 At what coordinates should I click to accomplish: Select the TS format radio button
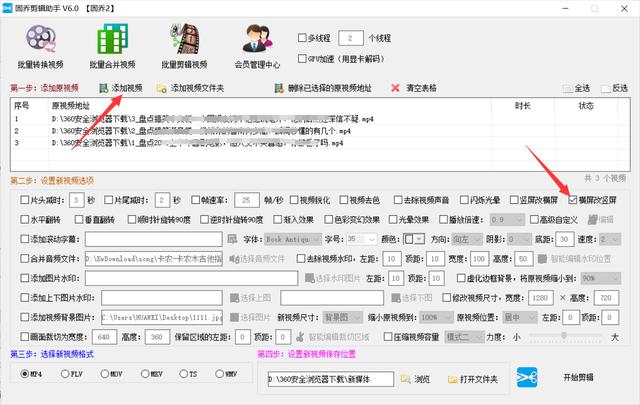183,374
